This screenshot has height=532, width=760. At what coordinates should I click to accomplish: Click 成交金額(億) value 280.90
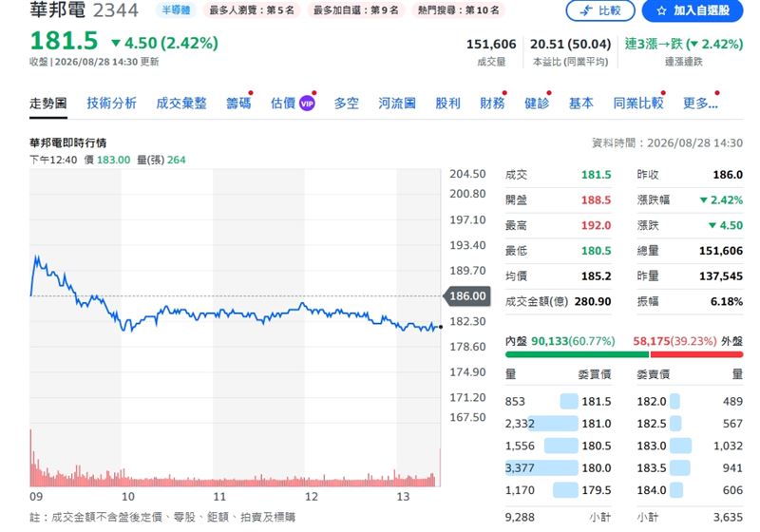[x=593, y=301]
